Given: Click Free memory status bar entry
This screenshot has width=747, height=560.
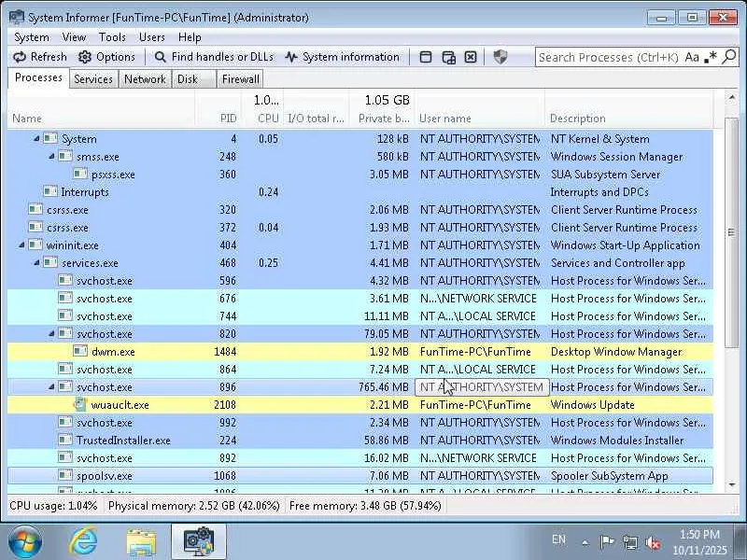Looking at the screenshot, I should click(365, 506).
